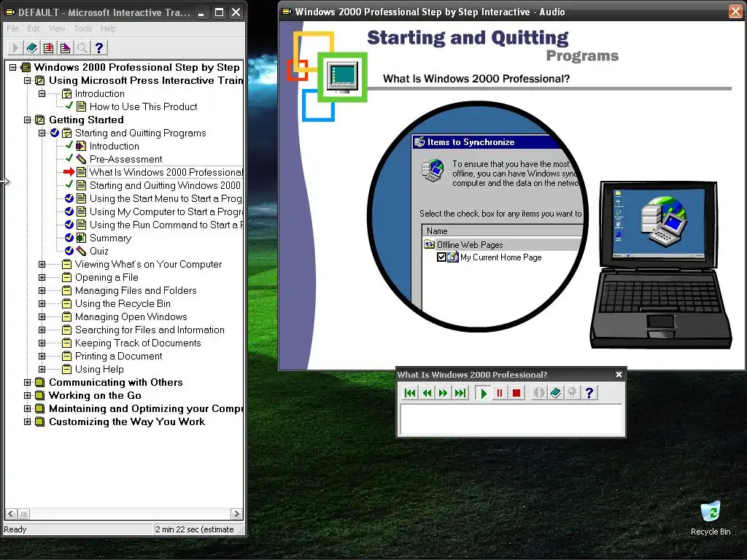Open the Help menu
747x560 pixels.
point(108,28)
